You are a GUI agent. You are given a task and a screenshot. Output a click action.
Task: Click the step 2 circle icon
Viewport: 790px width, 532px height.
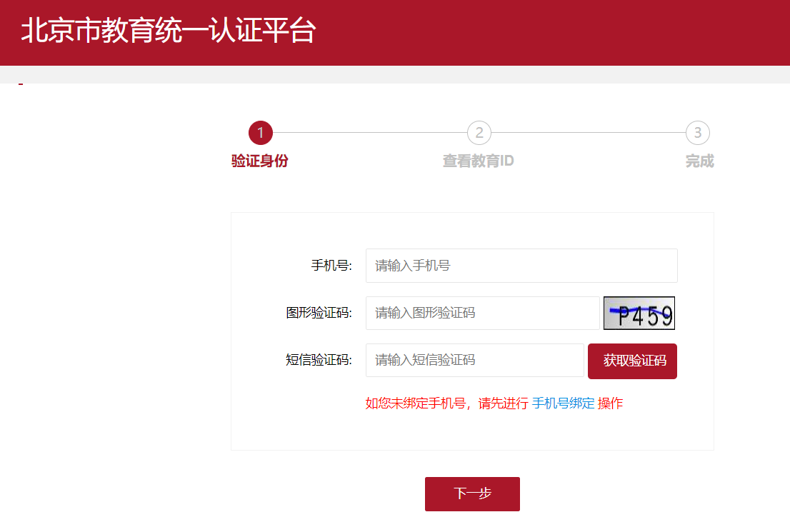click(x=479, y=133)
